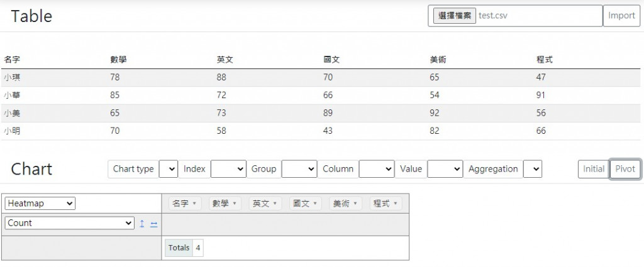The height and width of the screenshot is (267, 644).
Task: Click the horizontal column-order sort arrow icon
Action: click(153, 224)
